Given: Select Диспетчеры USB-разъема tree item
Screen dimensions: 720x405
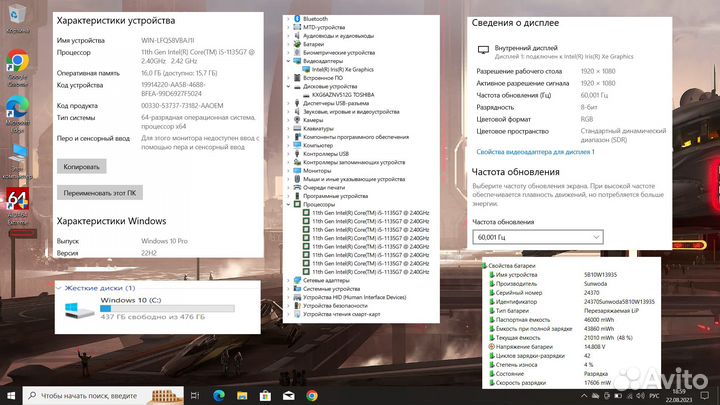Looking at the screenshot, I should (x=336, y=103).
